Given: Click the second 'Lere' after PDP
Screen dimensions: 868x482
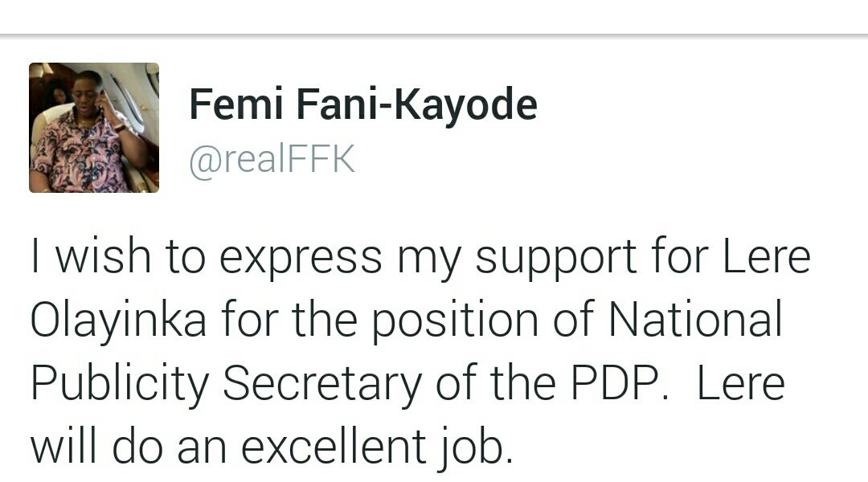Looking at the screenshot, I should [x=741, y=383].
